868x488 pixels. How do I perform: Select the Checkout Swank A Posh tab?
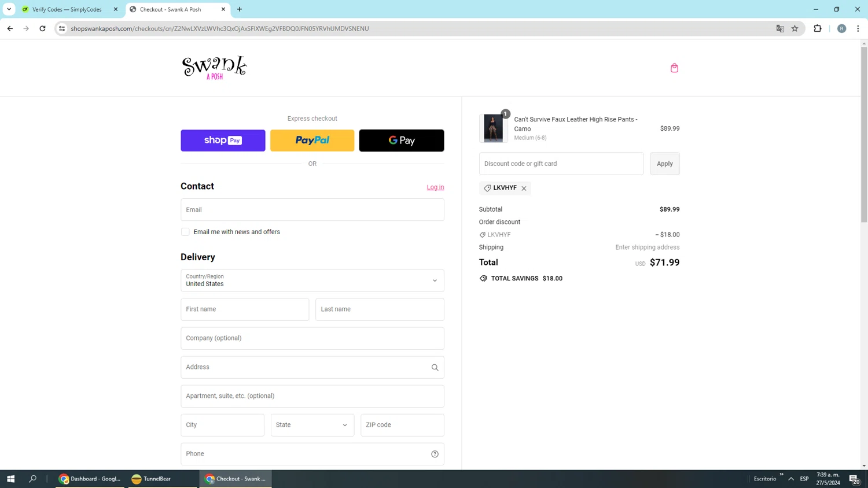pyautogui.click(x=171, y=9)
